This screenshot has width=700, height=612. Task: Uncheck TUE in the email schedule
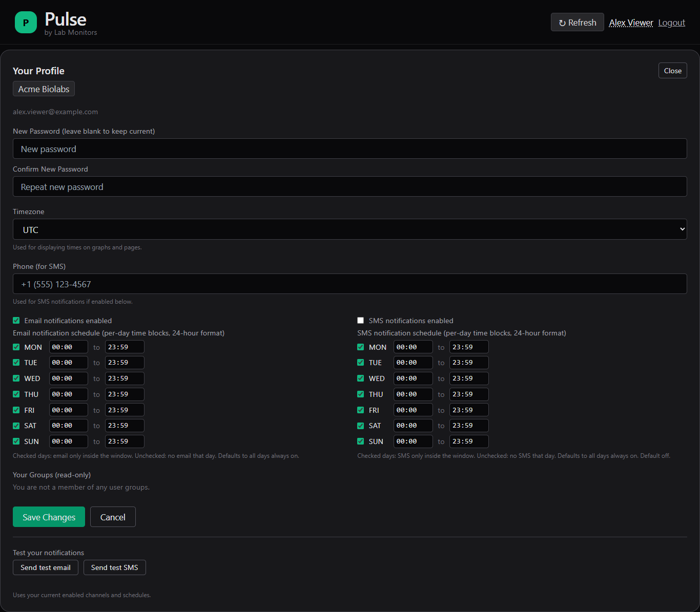pos(16,363)
